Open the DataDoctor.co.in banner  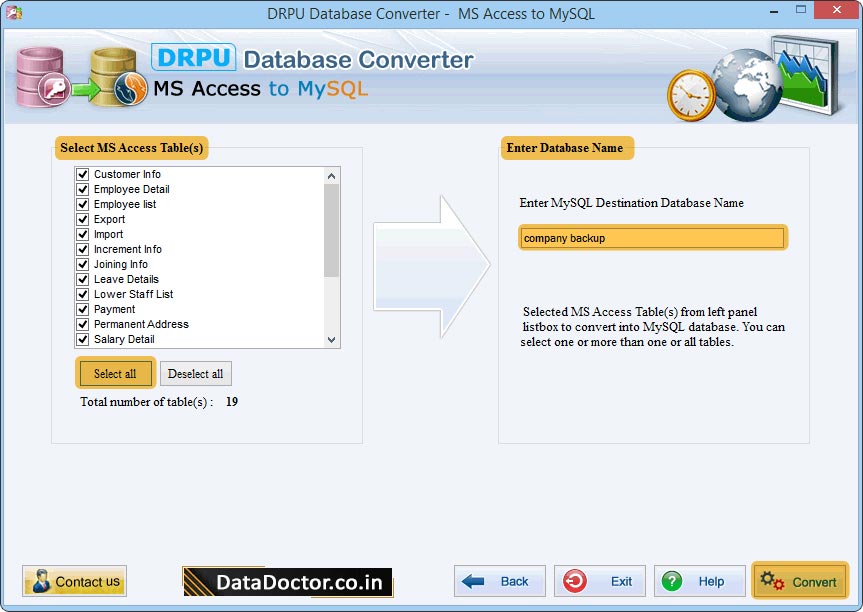tap(287, 581)
